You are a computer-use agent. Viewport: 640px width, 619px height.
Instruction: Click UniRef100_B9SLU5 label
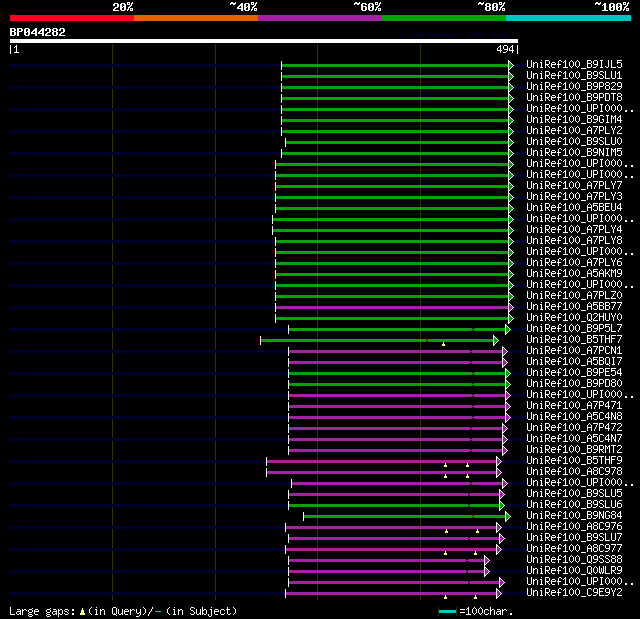[574, 494]
